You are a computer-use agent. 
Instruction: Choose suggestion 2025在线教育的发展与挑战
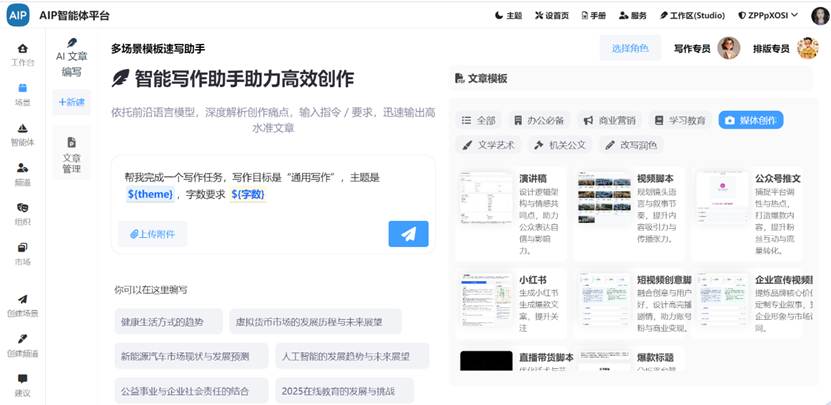click(x=344, y=391)
